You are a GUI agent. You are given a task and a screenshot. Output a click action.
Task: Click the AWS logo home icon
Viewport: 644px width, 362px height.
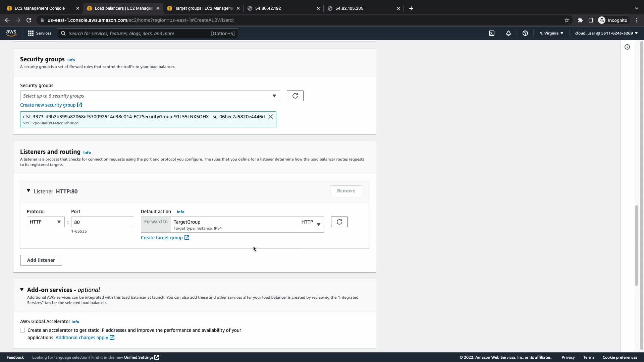[11, 33]
